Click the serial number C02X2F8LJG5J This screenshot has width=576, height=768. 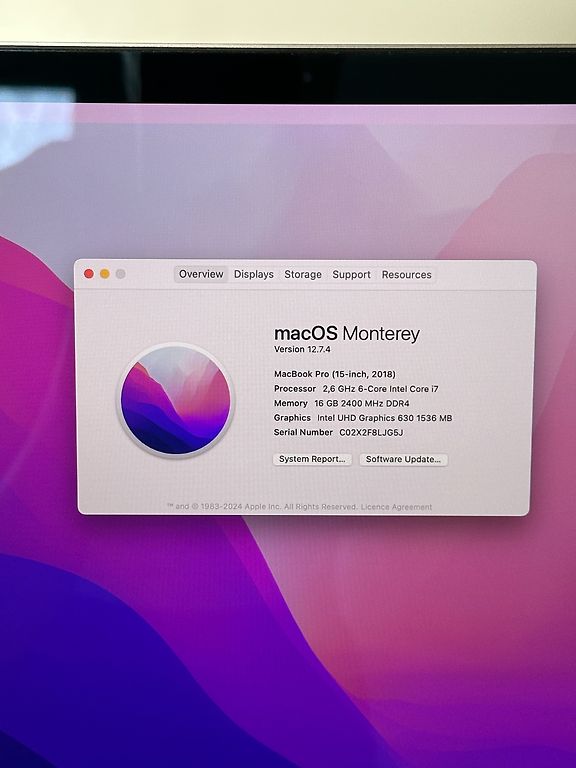371,432
